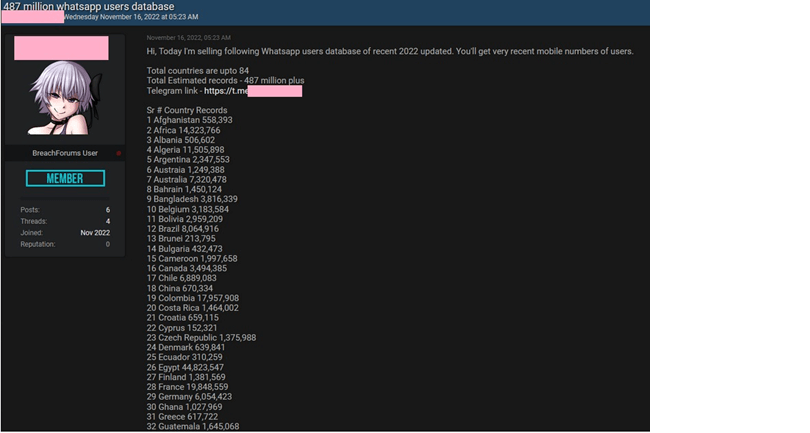
Task: Click 'Total countries are upto 84' line
Action: click(x=197, y=71)
